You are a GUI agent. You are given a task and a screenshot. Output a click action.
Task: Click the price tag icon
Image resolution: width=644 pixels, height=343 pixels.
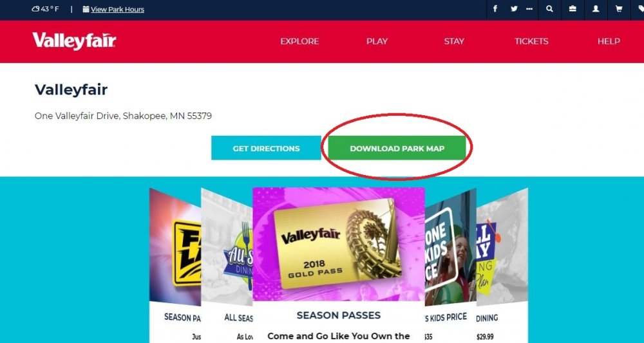point(640,8)
